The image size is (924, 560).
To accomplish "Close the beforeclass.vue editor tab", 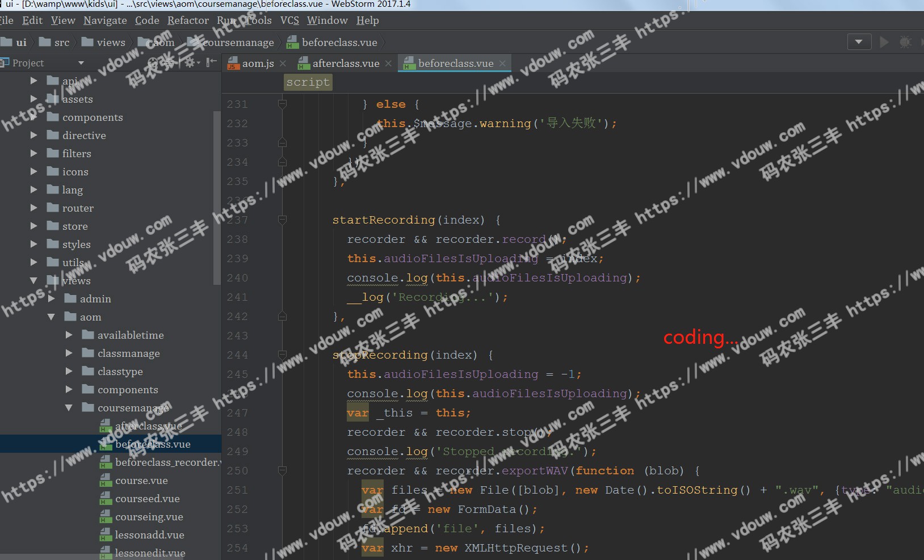I will click(x=502, y=64).
